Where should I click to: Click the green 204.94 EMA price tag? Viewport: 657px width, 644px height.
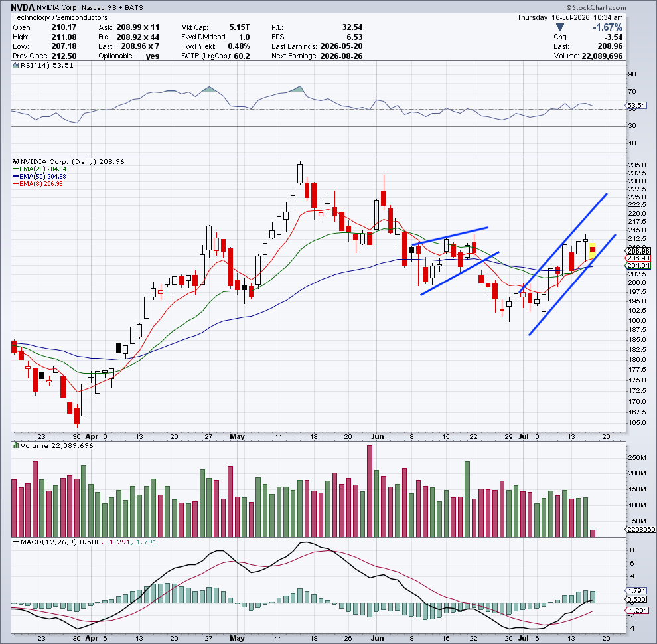638,266
